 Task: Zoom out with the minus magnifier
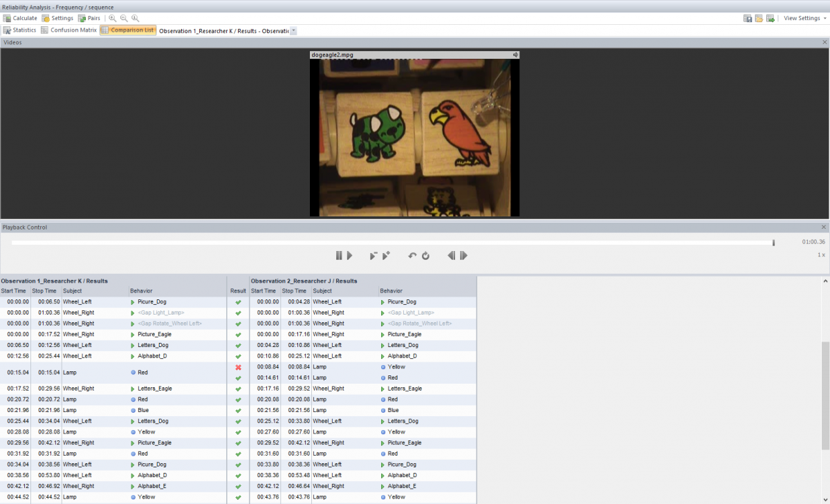tap(124, 18)
